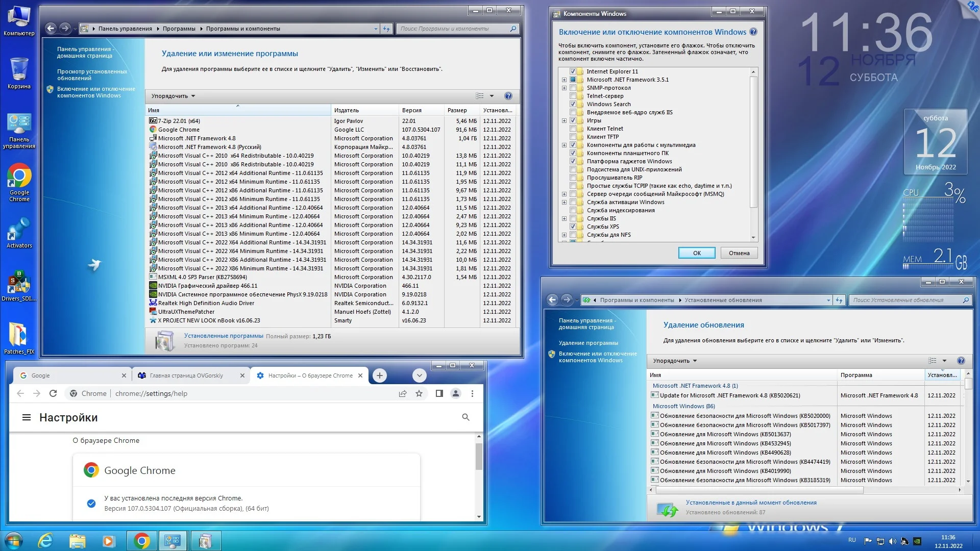980x551 pixels.
Task: Click OK in Компоненты Windows dialog
Action: coord(696,253)
